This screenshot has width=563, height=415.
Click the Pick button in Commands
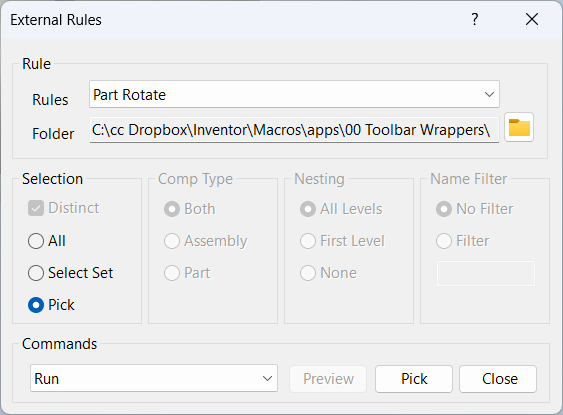[414, 379]
